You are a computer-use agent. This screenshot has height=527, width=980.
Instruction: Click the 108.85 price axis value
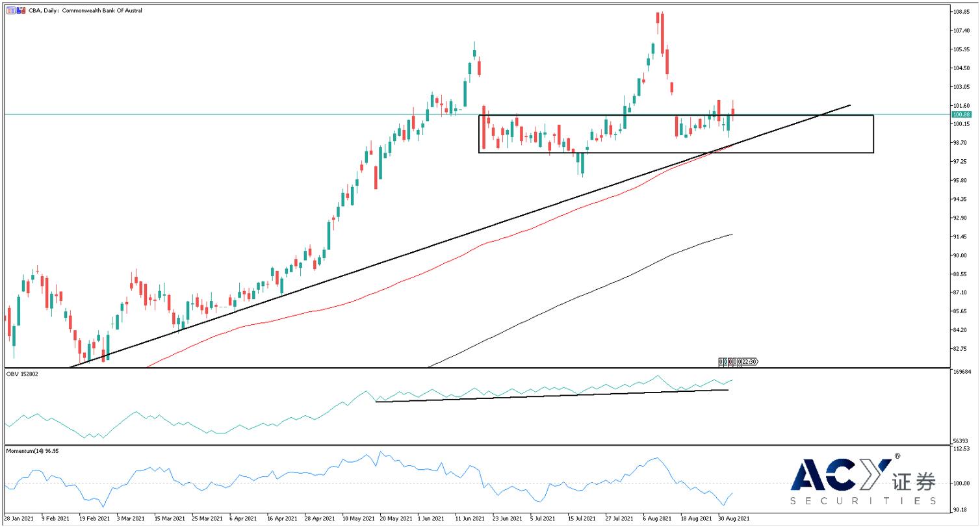tap(961, 12)
